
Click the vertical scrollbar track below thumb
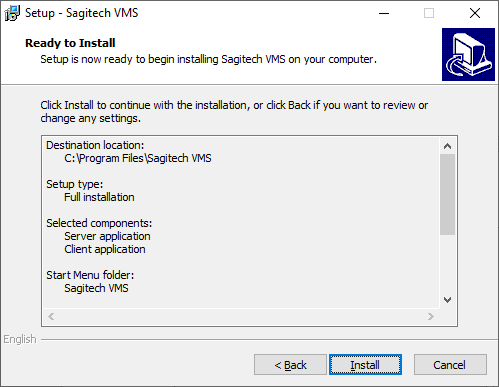447,263
